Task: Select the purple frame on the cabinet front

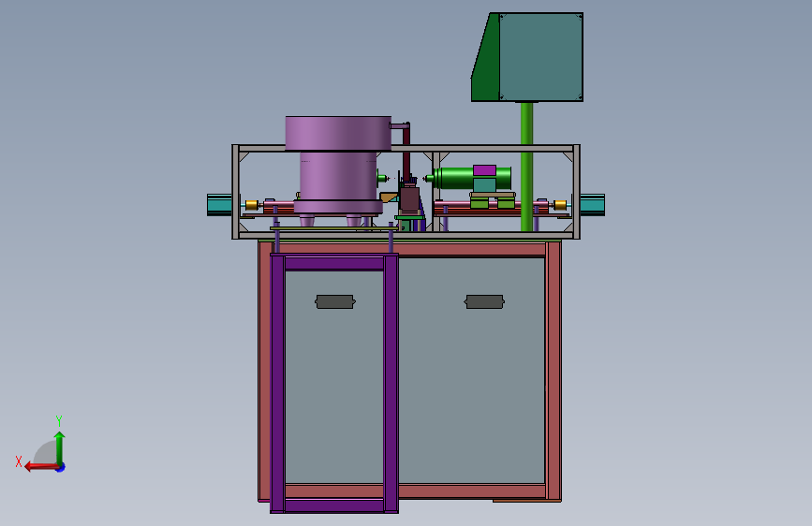Action: click(x=334, y=383)
